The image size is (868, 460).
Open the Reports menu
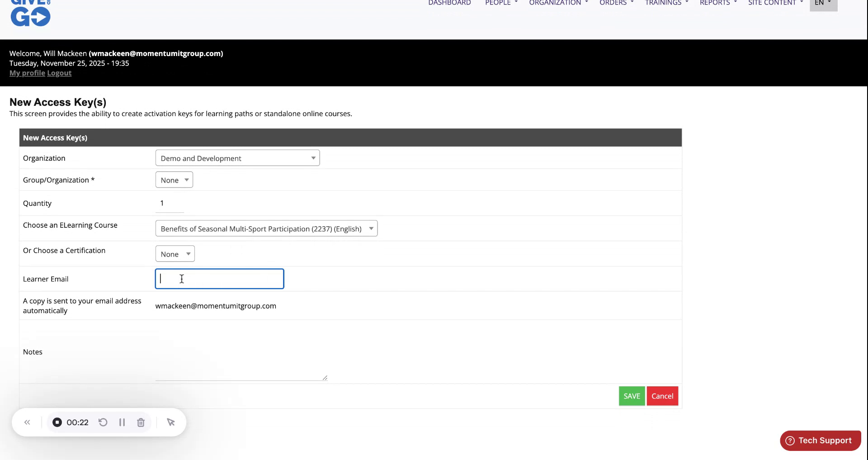pyautogui.click(x=717, y=3)
